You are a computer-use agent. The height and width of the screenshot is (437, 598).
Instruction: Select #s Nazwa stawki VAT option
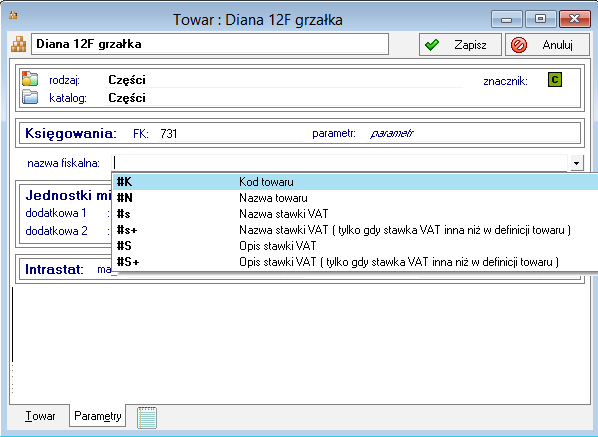pos(355,214)
